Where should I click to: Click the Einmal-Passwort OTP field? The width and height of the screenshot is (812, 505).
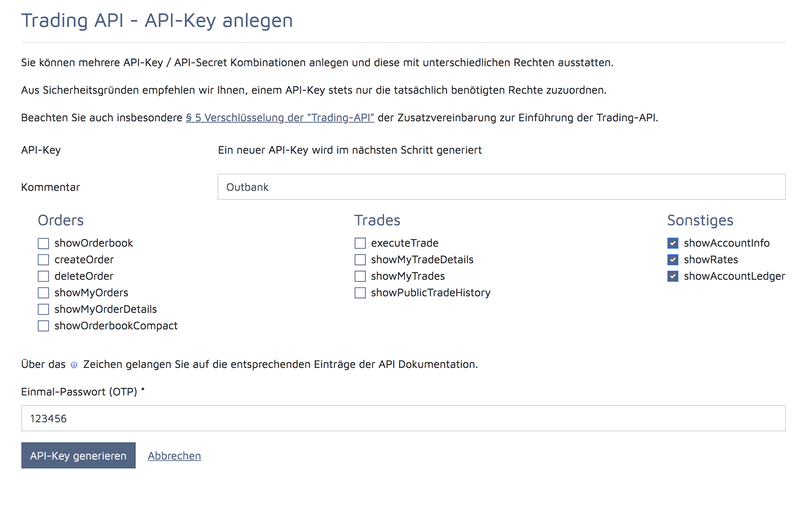click(x=403, y=418)
